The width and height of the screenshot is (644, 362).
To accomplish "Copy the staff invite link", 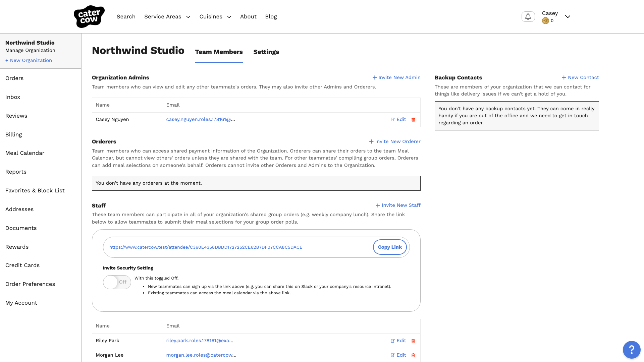I will [x=390, y=247].
